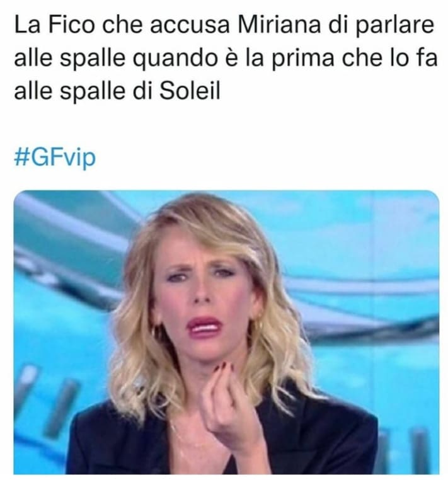Open the #GFvip hashtag link

pyautogui.click(x=55, y=157)
